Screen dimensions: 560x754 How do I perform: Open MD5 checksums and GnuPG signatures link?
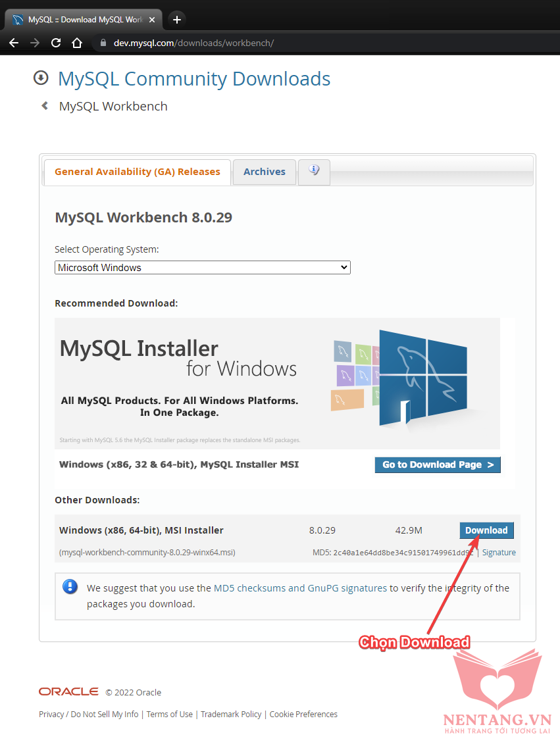[300, 588]
